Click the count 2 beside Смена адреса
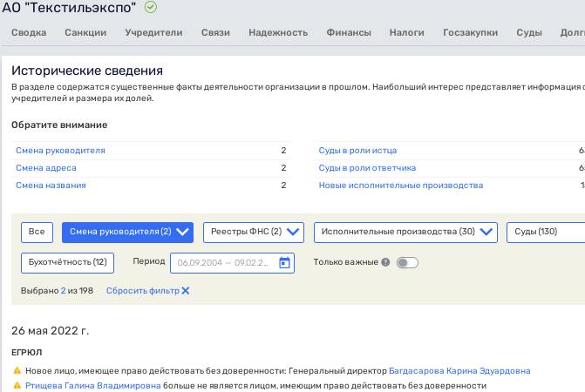 pos(283,168)
